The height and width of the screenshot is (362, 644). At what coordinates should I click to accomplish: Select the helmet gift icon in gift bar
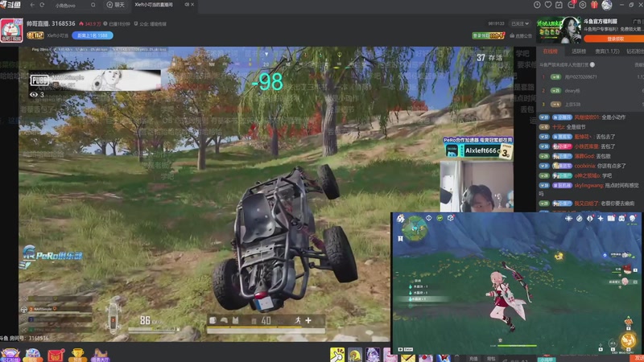pyautogui.click(x=355, y=355)
